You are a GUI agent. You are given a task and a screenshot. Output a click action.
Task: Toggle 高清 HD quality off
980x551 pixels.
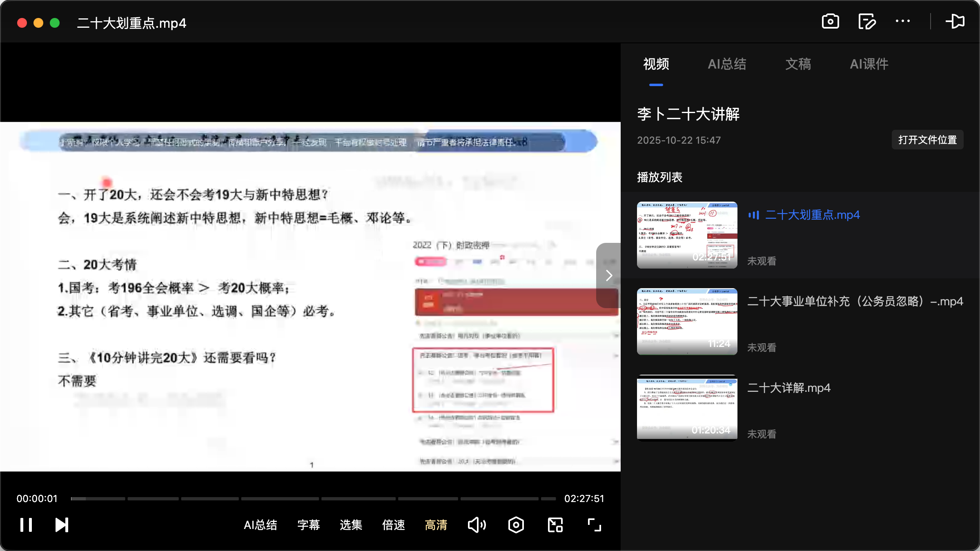point(436,525)
